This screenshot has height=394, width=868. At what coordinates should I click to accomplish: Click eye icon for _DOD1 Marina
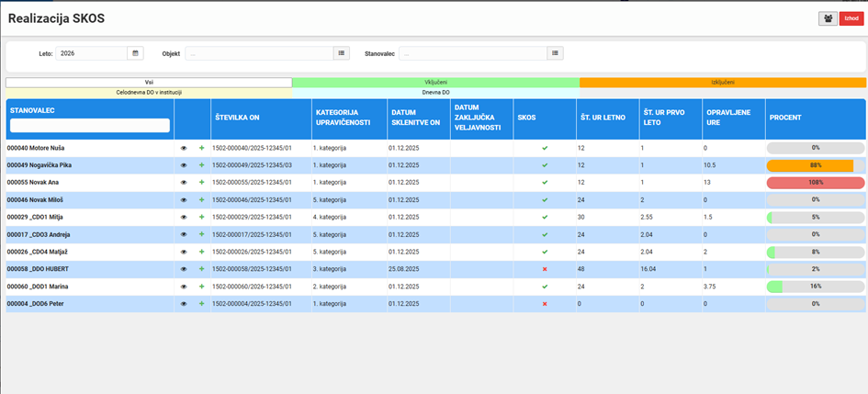[184, 287]
